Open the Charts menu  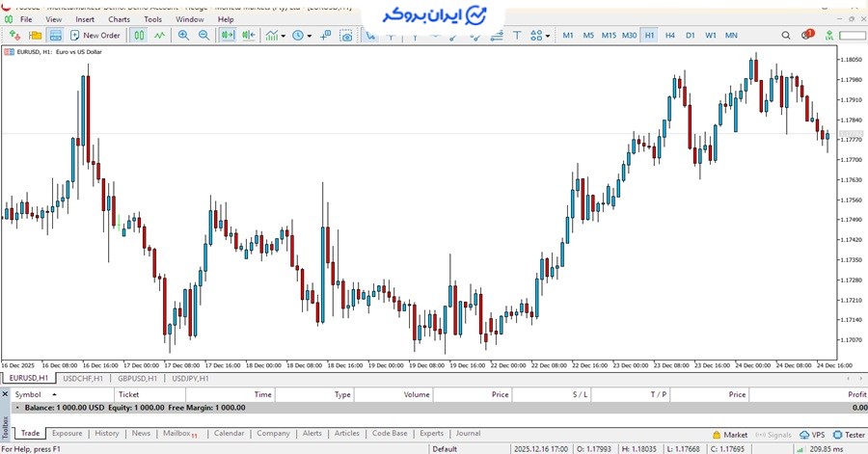[x=120, y=19]
